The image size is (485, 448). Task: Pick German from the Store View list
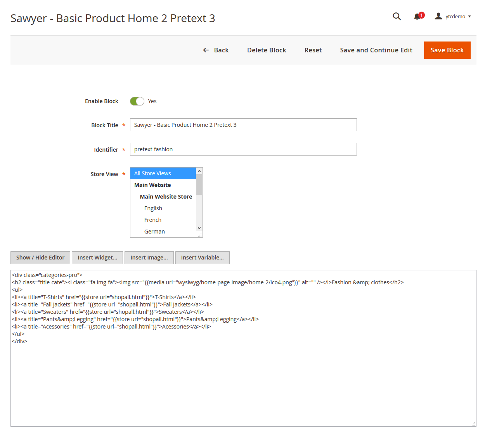click(154, 232)
